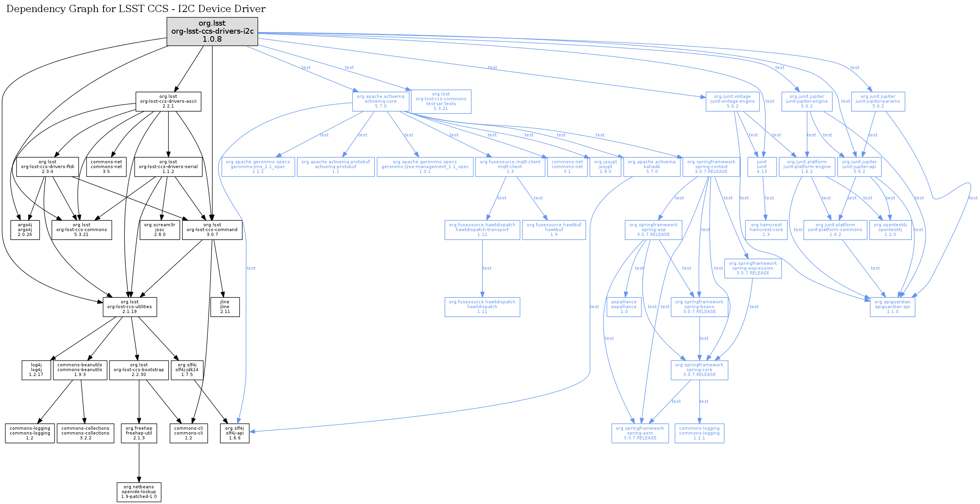Select the black commons-net 3.5 node

click(106, 167)
